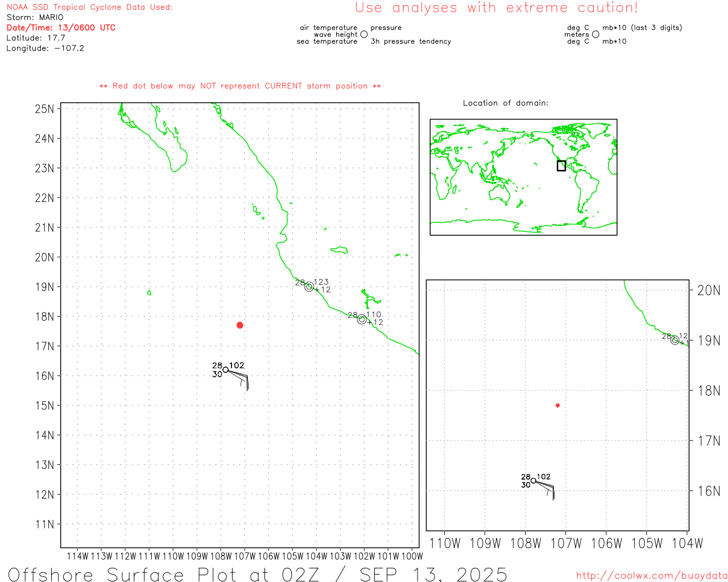
Task: Click the 18N latitude label on main map
Action: point(44,317)
